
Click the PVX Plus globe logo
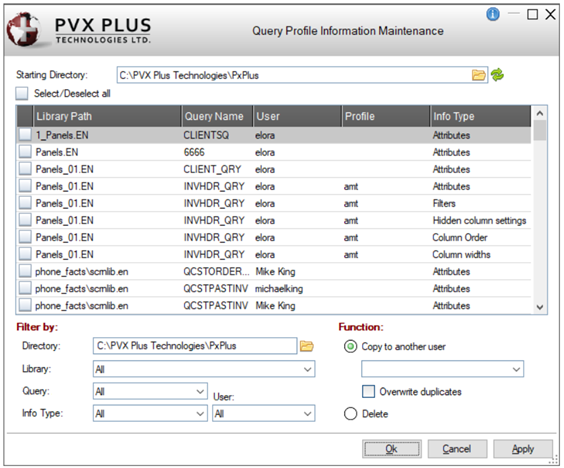click(23, 30)
